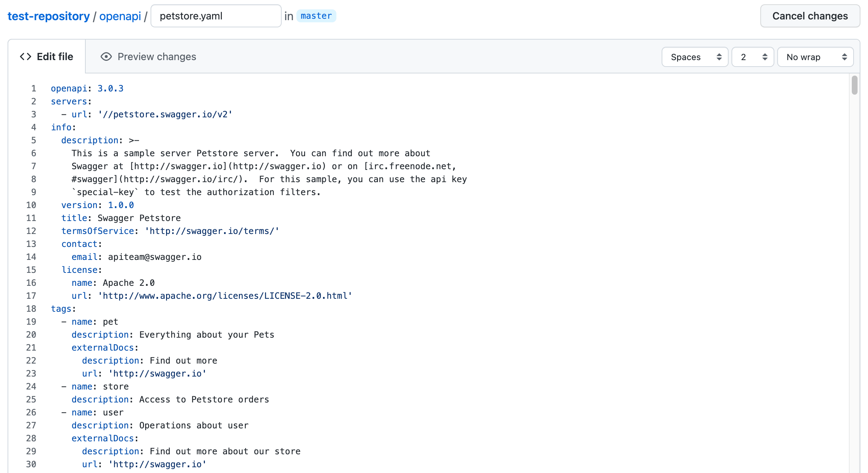Focus the petstore.yaml filename field
868x473 pixels.
click(216, 16)
